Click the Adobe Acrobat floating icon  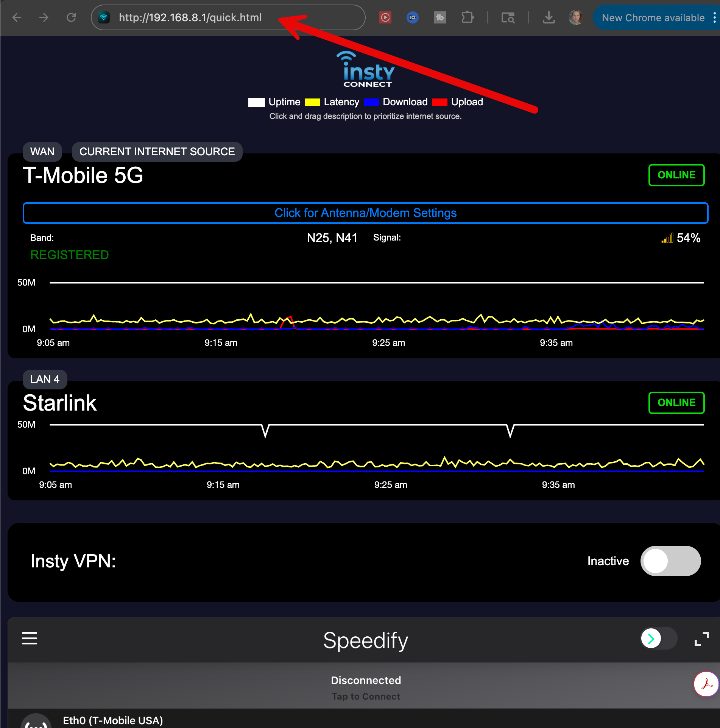pos(706,684)
